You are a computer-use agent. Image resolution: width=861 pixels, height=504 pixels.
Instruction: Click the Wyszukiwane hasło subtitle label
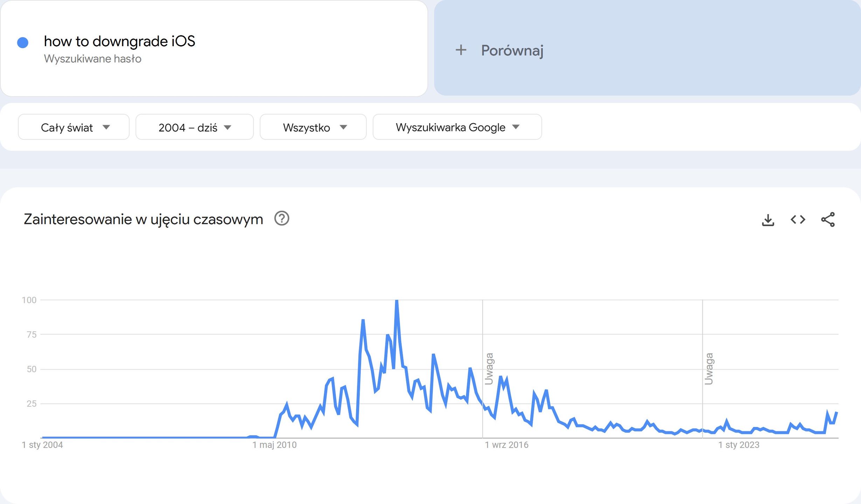[x=93, y=59]
